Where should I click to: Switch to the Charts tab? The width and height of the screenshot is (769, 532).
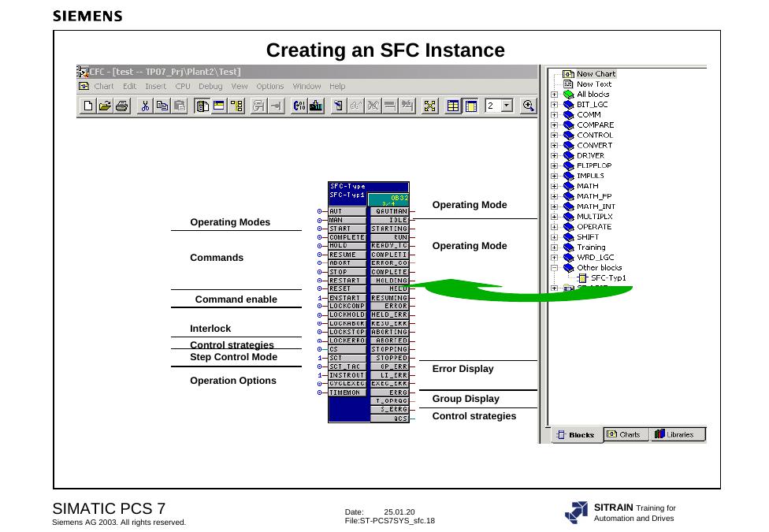click(x=624, y=434)
